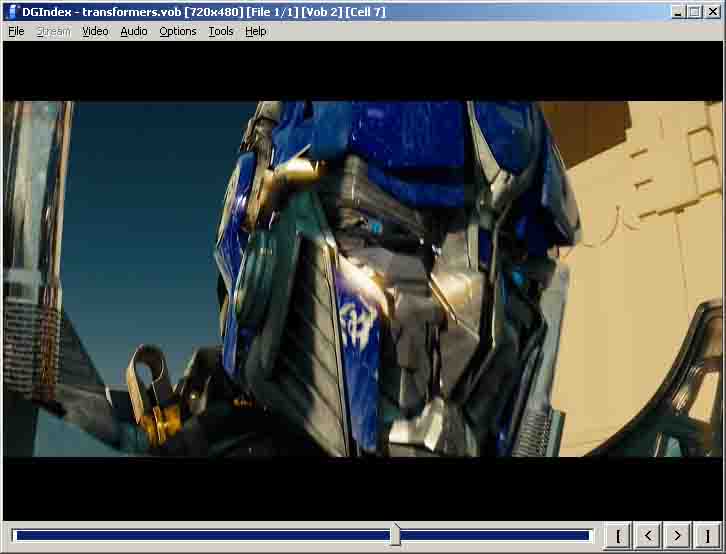This screenshot has width=726, height=554.
Task: Open the Options menu
Action: tap(178, 31)
